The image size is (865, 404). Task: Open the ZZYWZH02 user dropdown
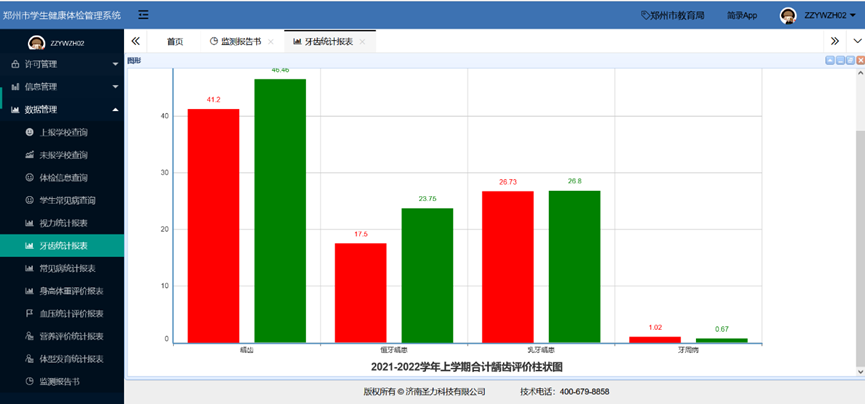(x=830, y=16)
